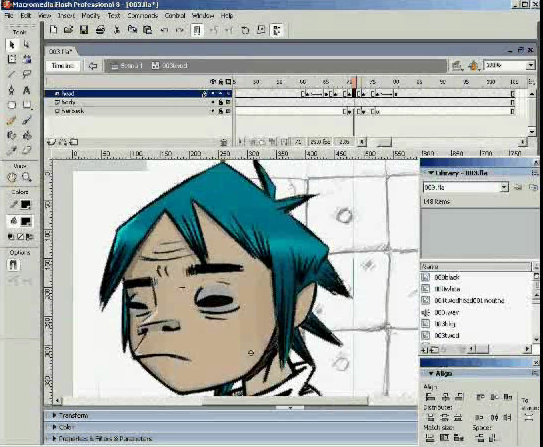Select 003.wav sound in Library list
Viewport: 543px width, 447px height.
(447, 312)
